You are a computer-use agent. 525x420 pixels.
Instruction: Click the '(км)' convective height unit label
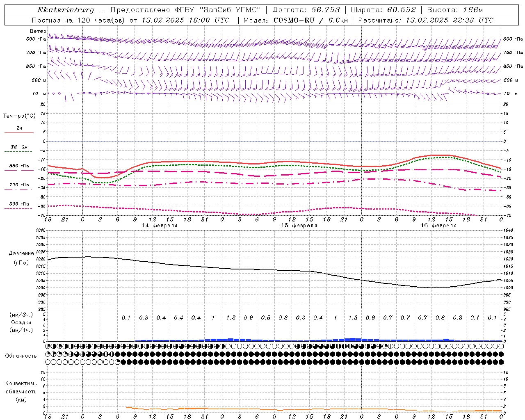(x=21, y=399)
